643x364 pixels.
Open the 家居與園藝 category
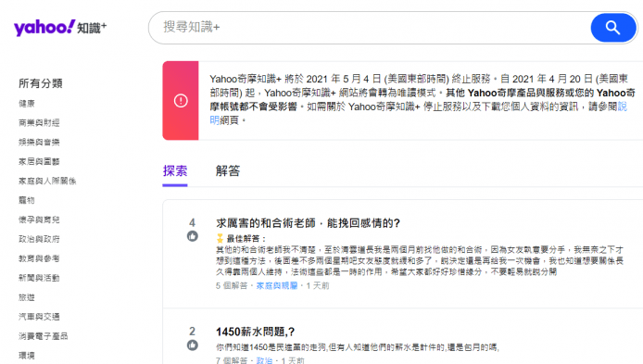39,161
